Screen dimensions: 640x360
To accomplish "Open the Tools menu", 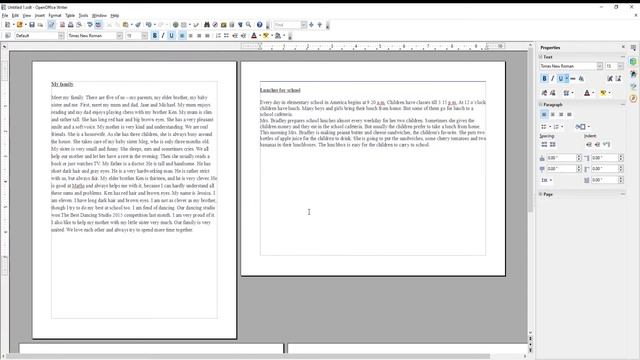I will [x=83, y=16].
